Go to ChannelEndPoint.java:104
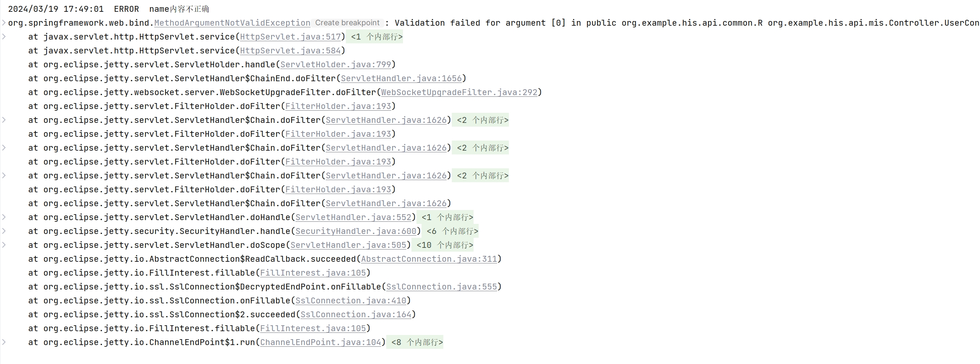This screenshot has width=980, height=364. (x=321, y=342)
